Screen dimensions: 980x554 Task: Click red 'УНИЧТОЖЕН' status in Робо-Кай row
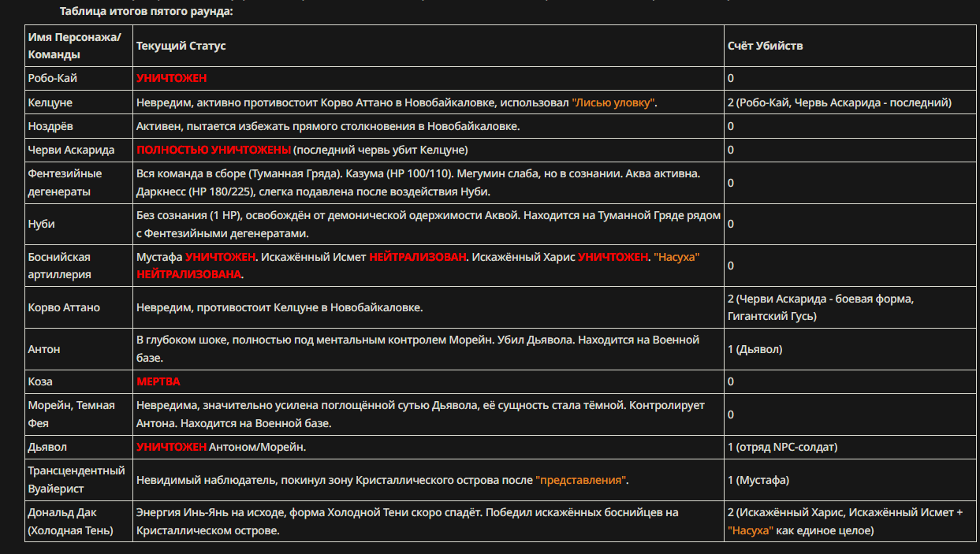pos(171,79)
